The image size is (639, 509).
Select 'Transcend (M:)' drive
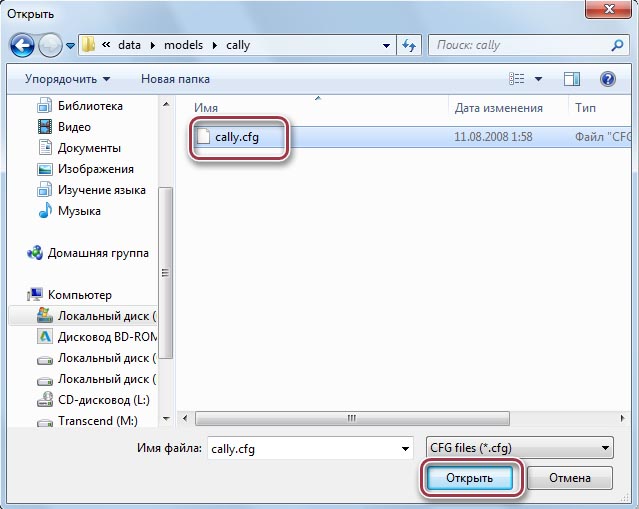pos(97,421)
